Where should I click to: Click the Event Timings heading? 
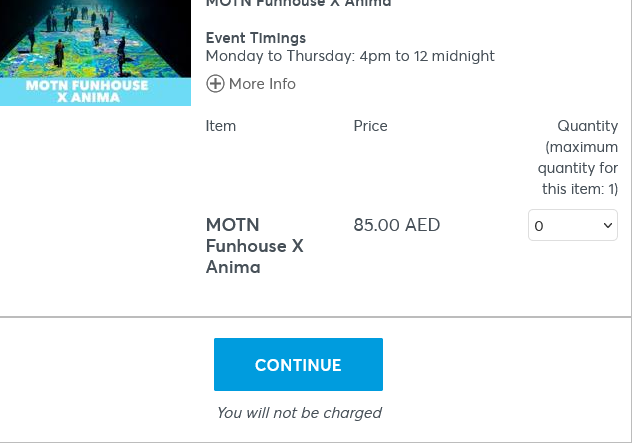(x=256, y=38)
